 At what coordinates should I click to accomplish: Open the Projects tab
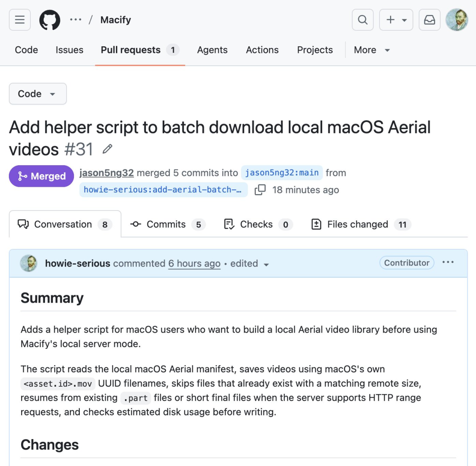click(x=315, y=50)
